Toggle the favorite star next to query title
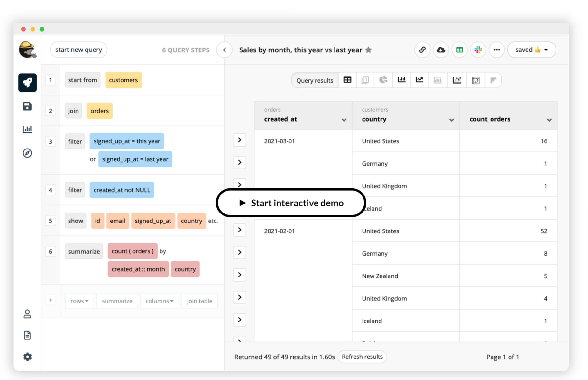The height and width of the screenshot is (380, 588). (x=369, y=50)
